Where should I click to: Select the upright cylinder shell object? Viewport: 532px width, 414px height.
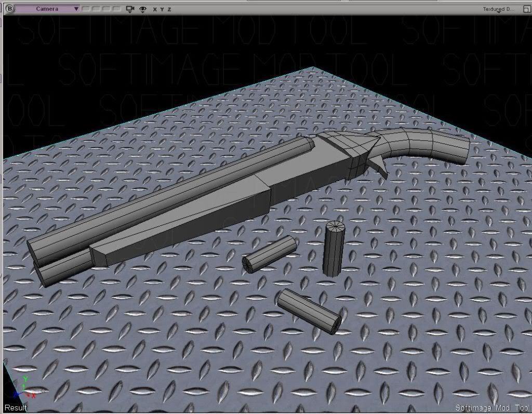334,248
